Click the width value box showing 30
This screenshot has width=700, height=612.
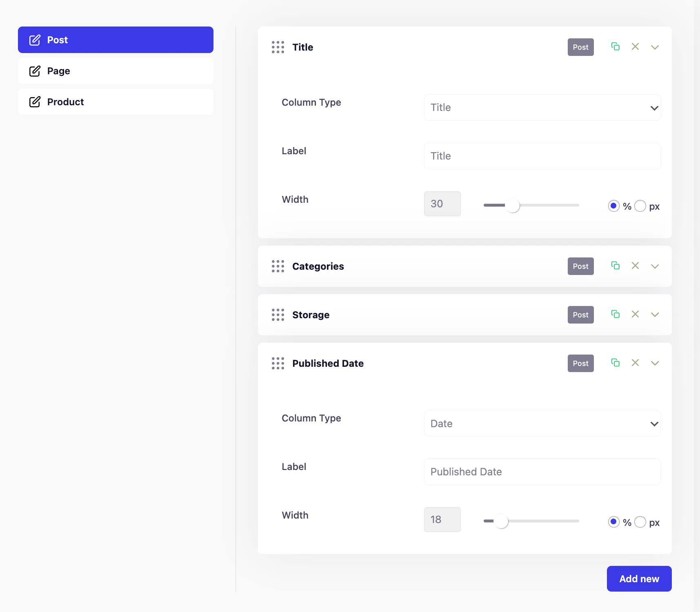[442, 204]
